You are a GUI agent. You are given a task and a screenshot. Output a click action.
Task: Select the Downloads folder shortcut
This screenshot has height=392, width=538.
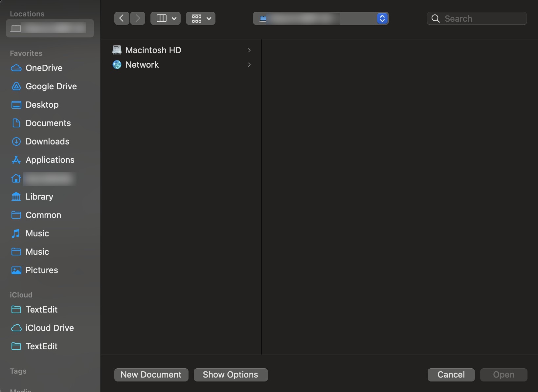[47, 142]
